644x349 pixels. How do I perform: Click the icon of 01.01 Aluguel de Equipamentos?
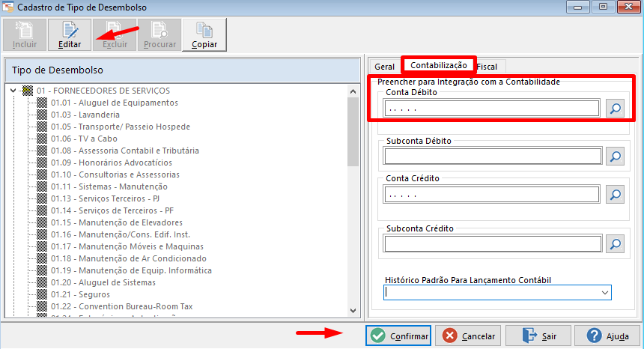42,103
